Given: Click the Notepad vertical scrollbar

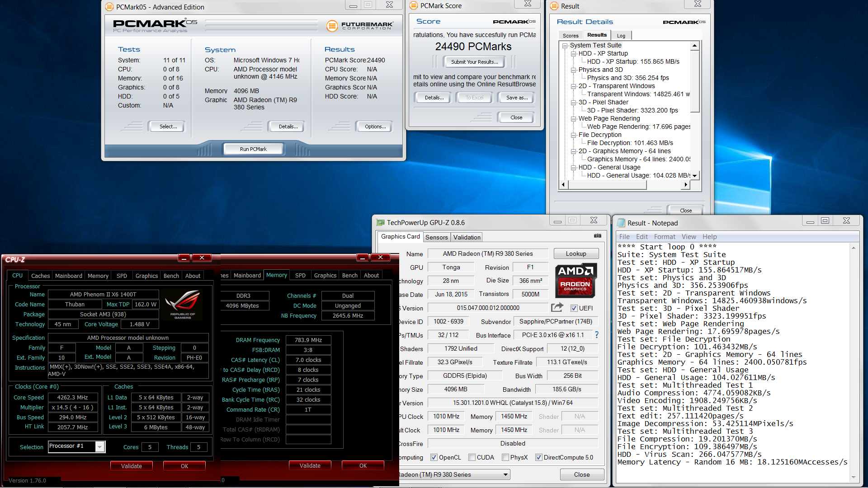Looking at the screenshot, I should [x=854, y=361].
